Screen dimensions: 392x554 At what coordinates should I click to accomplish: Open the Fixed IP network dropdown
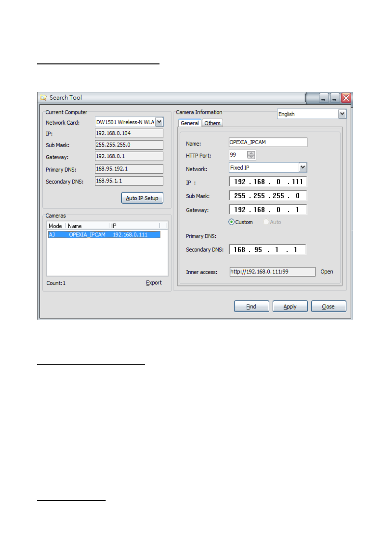[303, 168]
